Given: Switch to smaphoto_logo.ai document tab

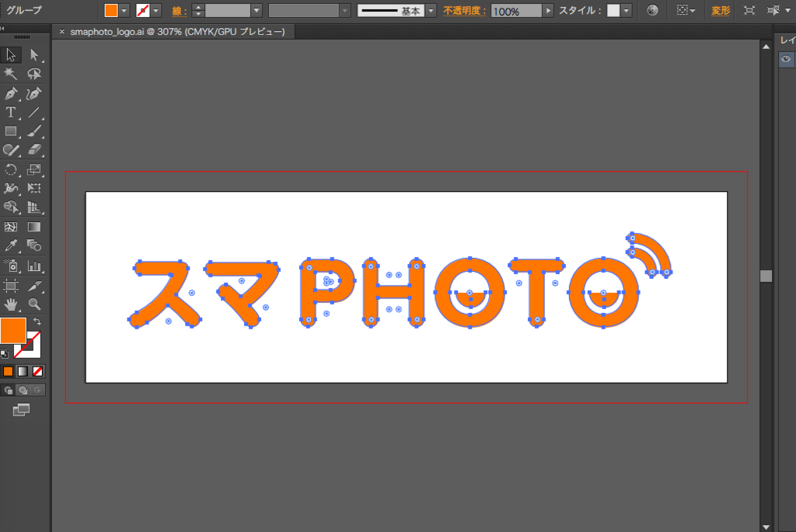Looking at the screenshot, I should tap(178, 31).
